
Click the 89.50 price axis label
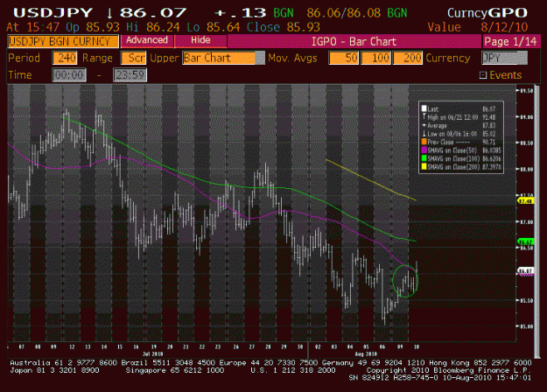pos(527,91)
